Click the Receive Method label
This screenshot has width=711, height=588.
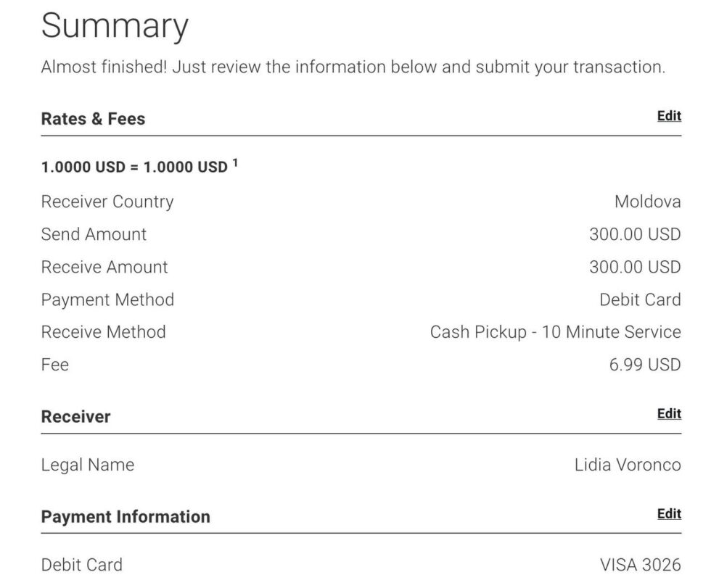pyautogui.click(x=103, y=332)
